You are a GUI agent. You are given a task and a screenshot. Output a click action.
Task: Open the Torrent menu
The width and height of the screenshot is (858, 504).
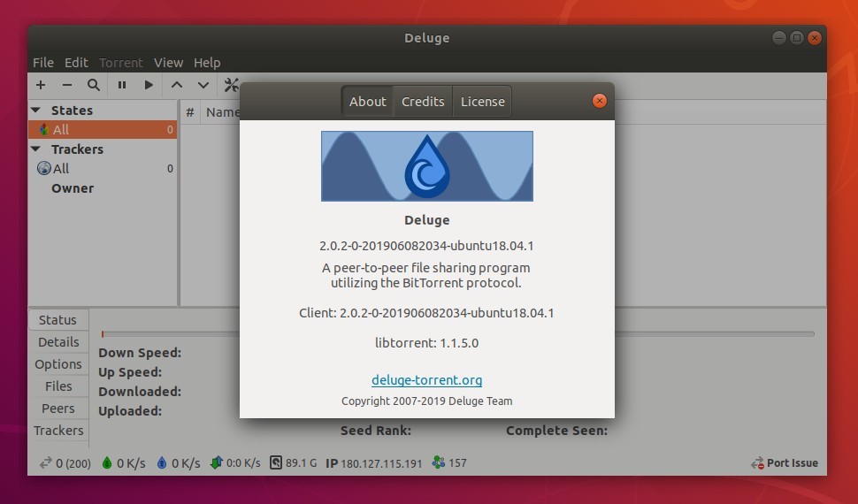pos(120,63)
